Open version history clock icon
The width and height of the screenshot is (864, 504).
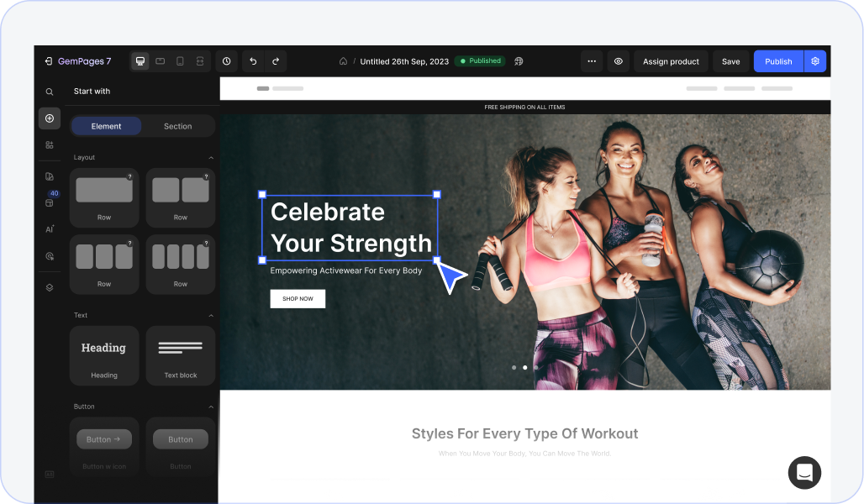(226, 61)
